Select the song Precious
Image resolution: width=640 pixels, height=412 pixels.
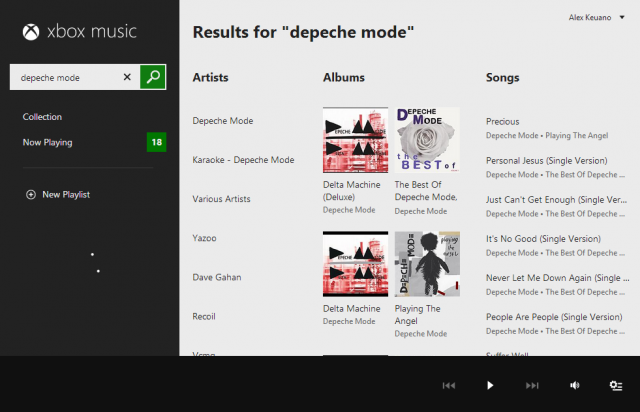(x=502, y=122)
